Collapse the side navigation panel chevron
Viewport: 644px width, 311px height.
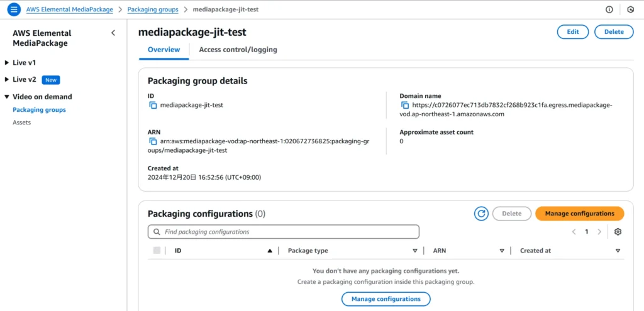point(113,33)
